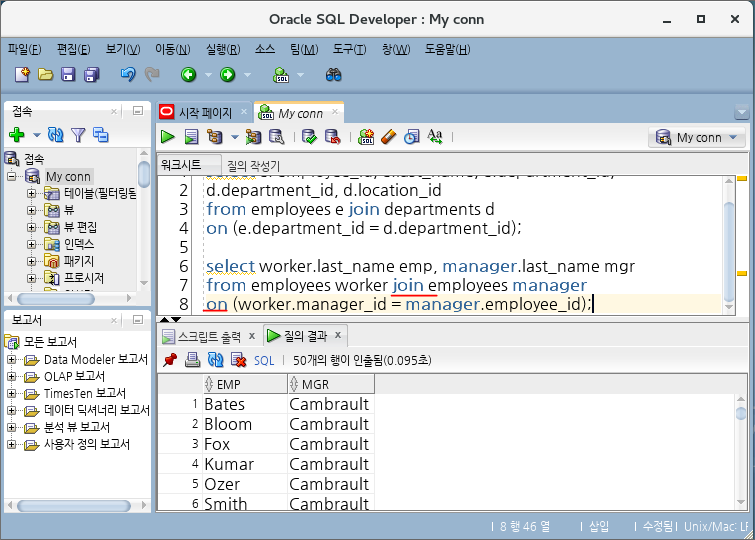
Task: Click the schema browser icon in connections panel
Action: 101,135
